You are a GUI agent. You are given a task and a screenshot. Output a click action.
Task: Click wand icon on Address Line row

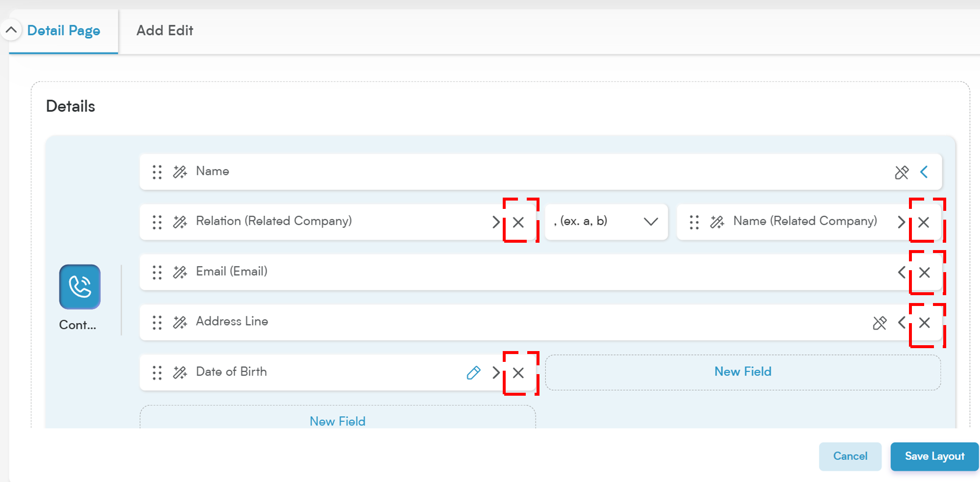(180, 322)
